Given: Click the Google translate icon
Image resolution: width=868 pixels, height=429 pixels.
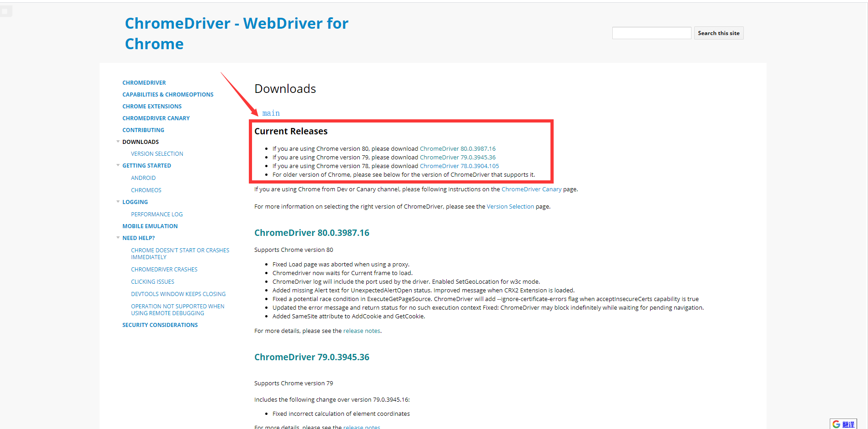Looking at the screenshot, I should point(843,424).
